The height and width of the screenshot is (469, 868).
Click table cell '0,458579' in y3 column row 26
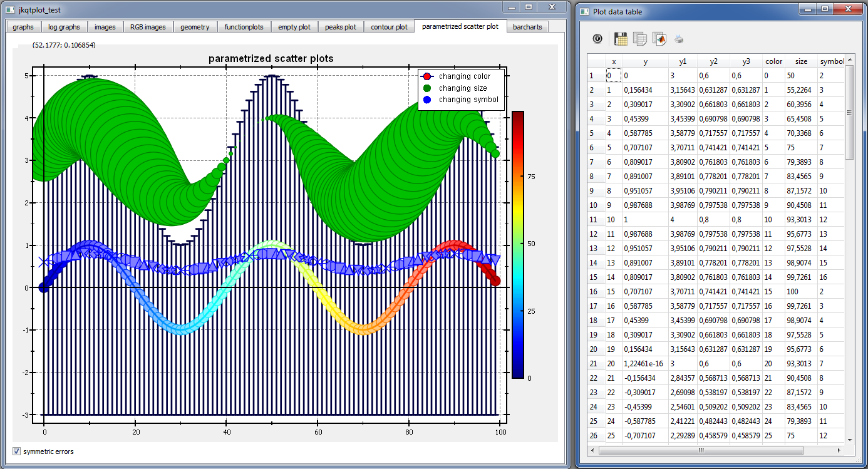coord(746,436)
